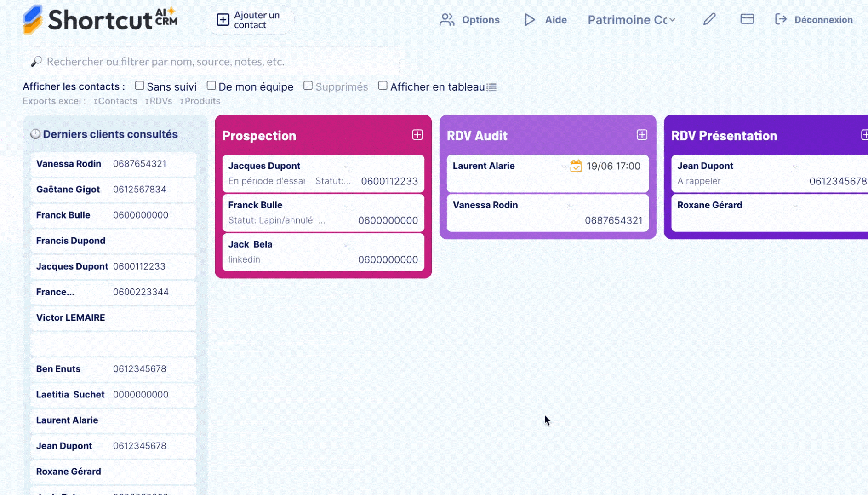Click the table list icon beside Afficher en tableau
This screenshot has width=868, height=495.
coord(492,87)
